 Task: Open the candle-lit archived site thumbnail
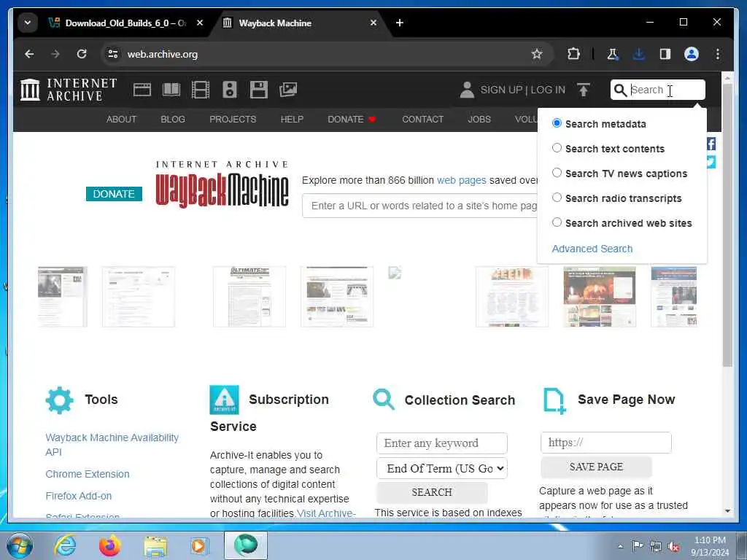point(600,297)
